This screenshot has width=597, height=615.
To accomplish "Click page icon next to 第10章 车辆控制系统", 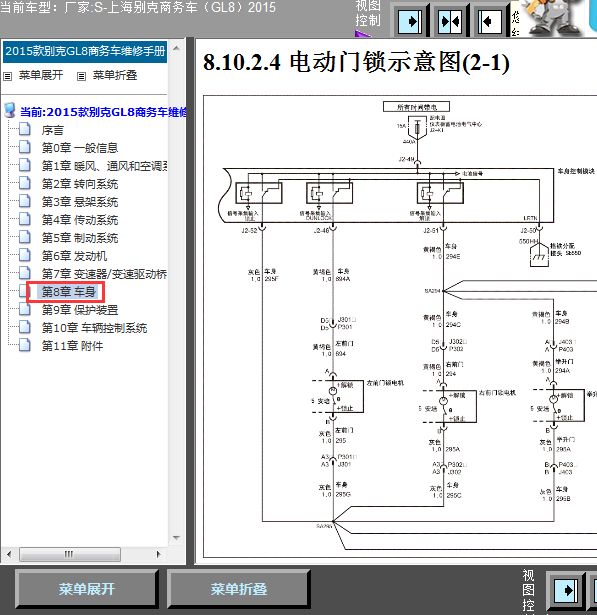I will (x=25, y=328).
